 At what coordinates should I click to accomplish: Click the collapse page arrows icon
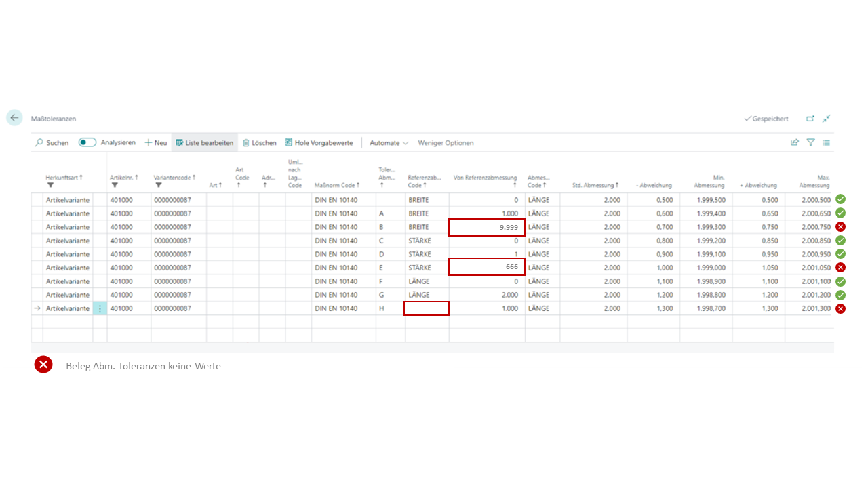[826, 119]
